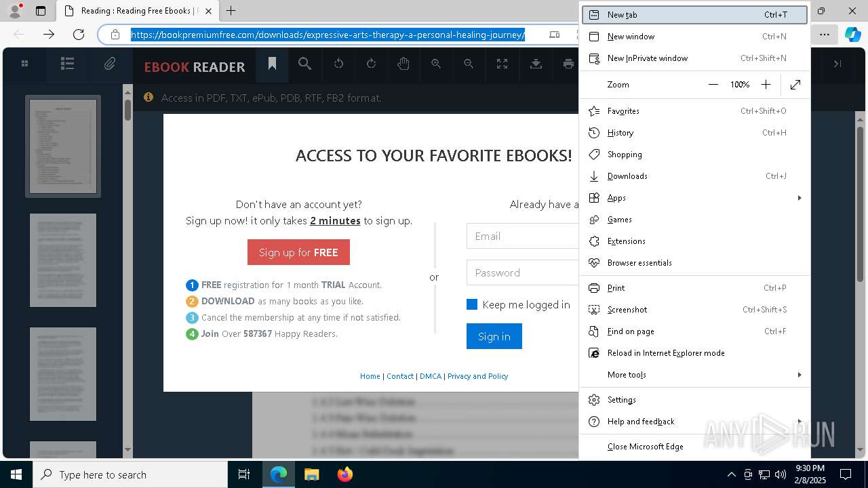Open the Copilot sidebar icon
Image resolution: width=868 pixels, height=488 pixels.
852,34
